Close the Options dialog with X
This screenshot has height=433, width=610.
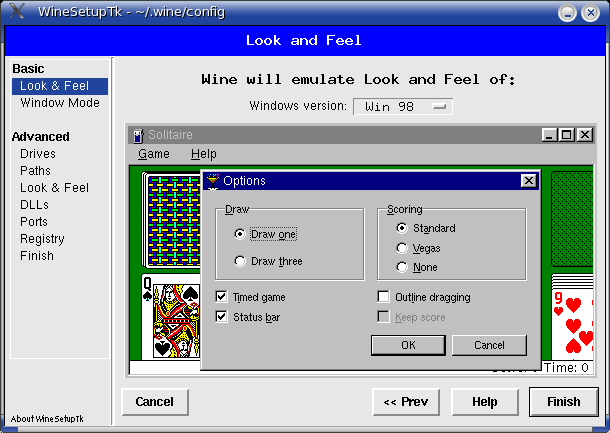click(x=528, y=181)
